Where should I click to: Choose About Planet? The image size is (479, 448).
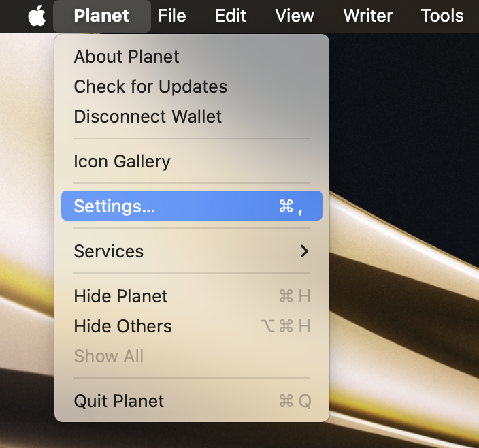pos(192,57)
